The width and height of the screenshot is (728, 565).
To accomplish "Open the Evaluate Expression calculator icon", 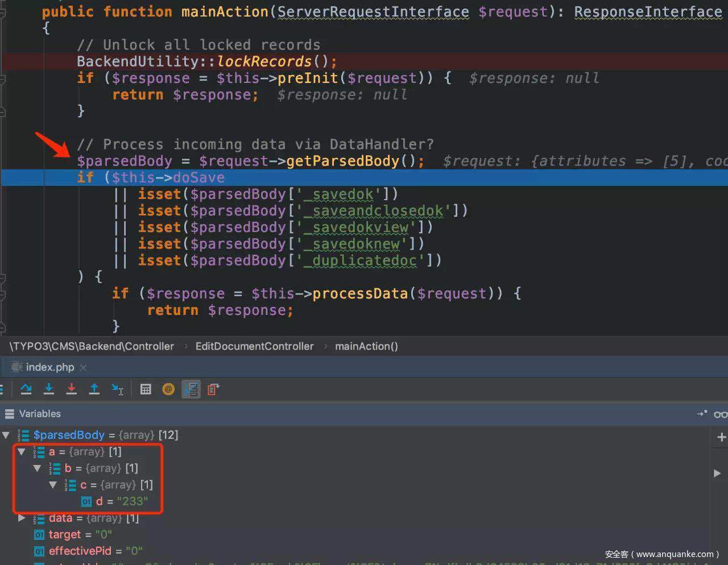I will [146, 389].
